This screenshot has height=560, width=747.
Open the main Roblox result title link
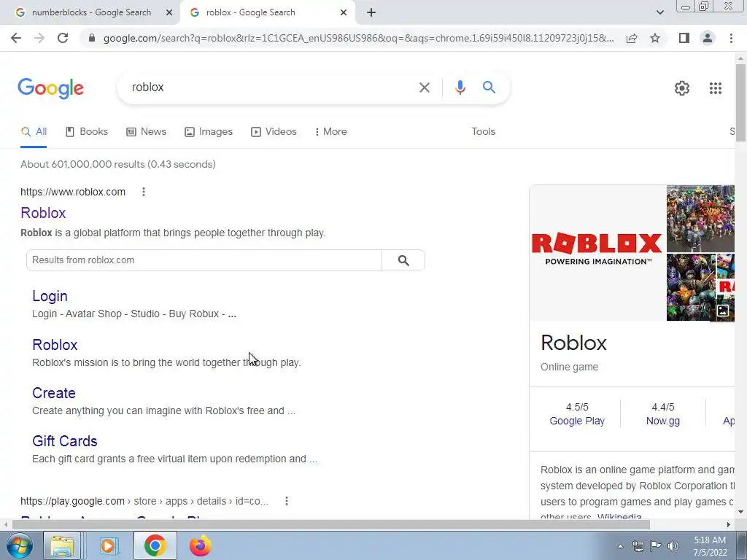point(43,213)
